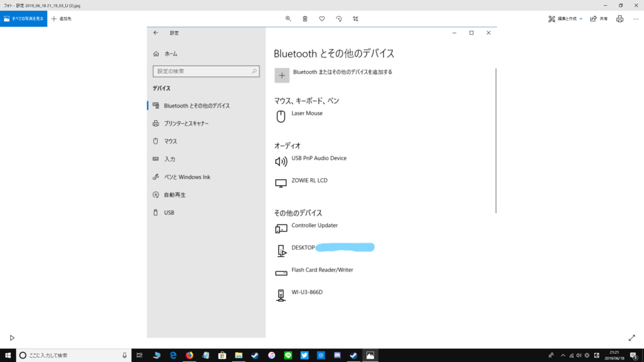
Task: Open the '追加先' (add to) option
Action: (62, 19)
